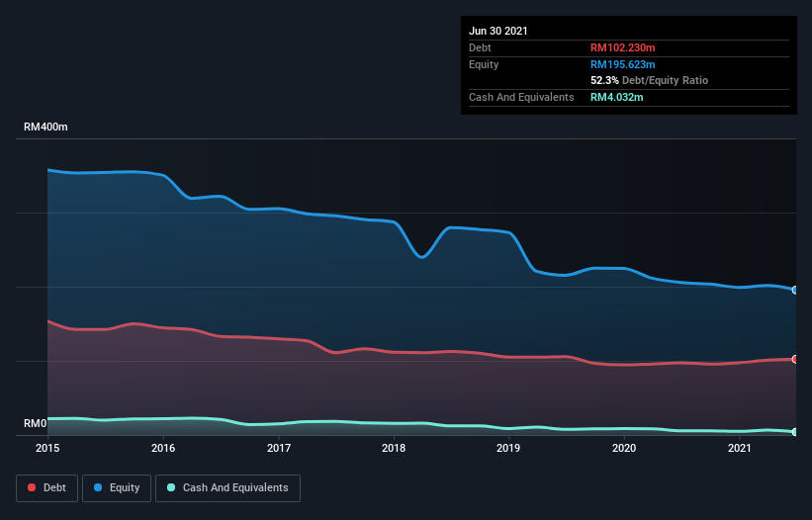
Task: Select the Equity endpoint marker at Jun 2021
Action: (795, 291)
